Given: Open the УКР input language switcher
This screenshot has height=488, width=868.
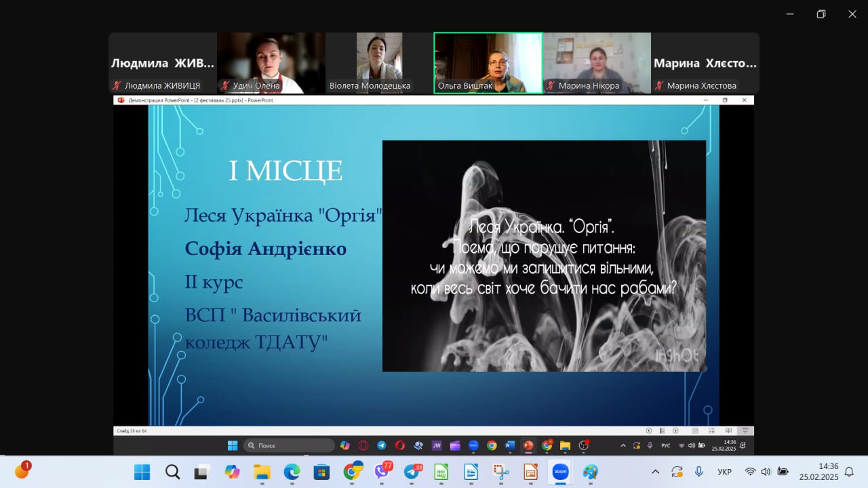Looking at the screenshot, I should tap(724, 472).
